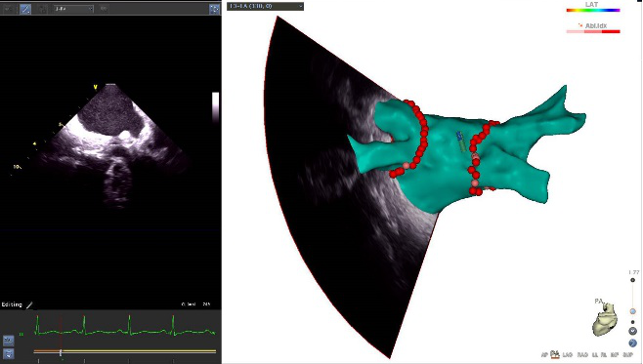Select the contour drawing pencil tool
643x364 pixels.
click(x=25, y=9)
